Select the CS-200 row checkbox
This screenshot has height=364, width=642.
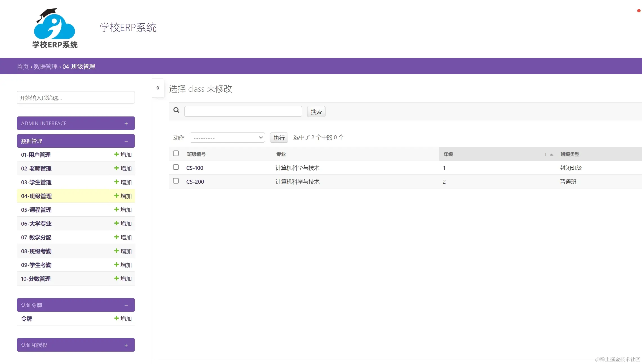(176, 181)
